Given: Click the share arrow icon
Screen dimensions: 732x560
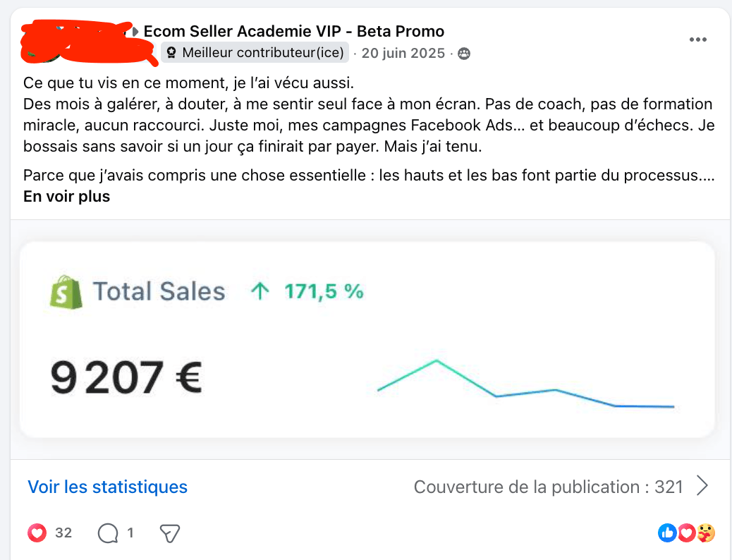Looking at the screenshot, I should pos(170,534).
